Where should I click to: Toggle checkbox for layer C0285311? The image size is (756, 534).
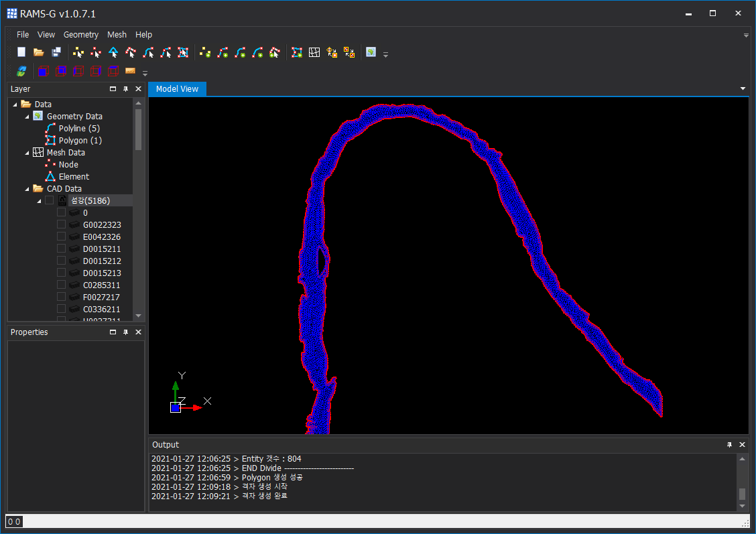tap(61, 284)
